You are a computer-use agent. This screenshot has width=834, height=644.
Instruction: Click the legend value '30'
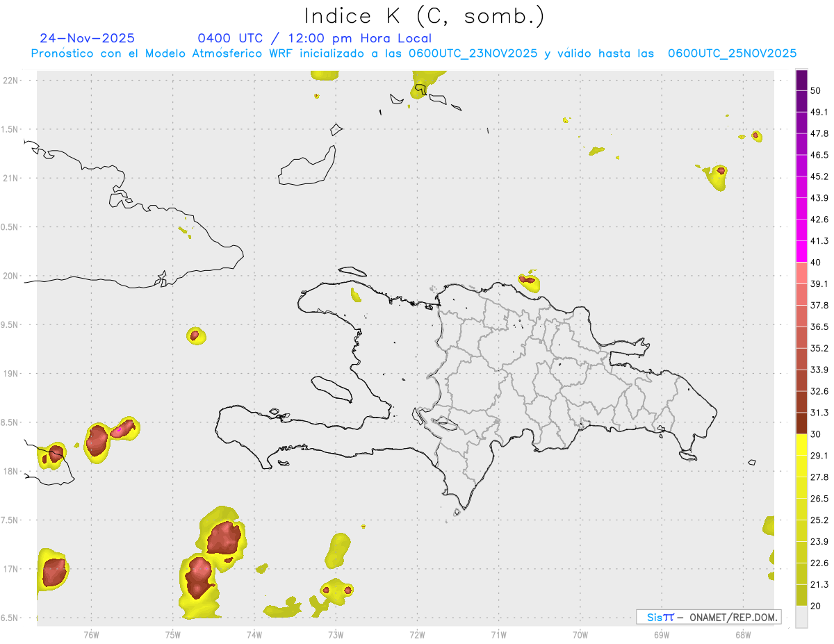[817, 434]
